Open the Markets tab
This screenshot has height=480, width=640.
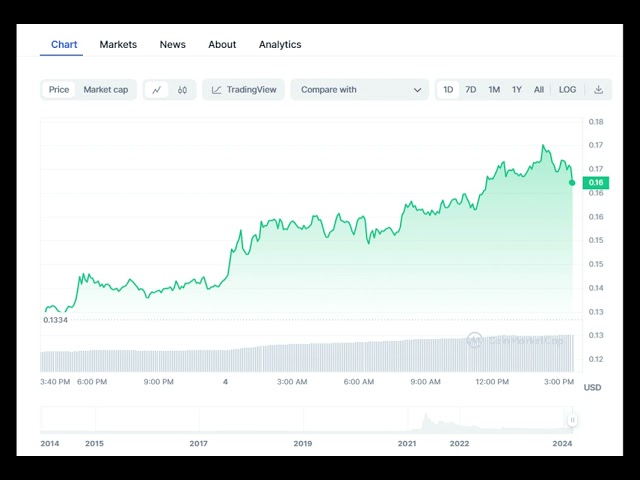(x=118, y=44)
